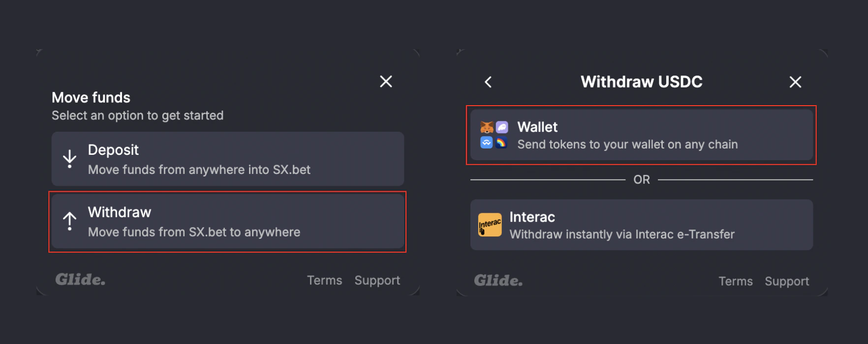Choose Deposit to move funds into SX.bet
The height and width of the screenshot is (344, 868).
pos(228,159)
